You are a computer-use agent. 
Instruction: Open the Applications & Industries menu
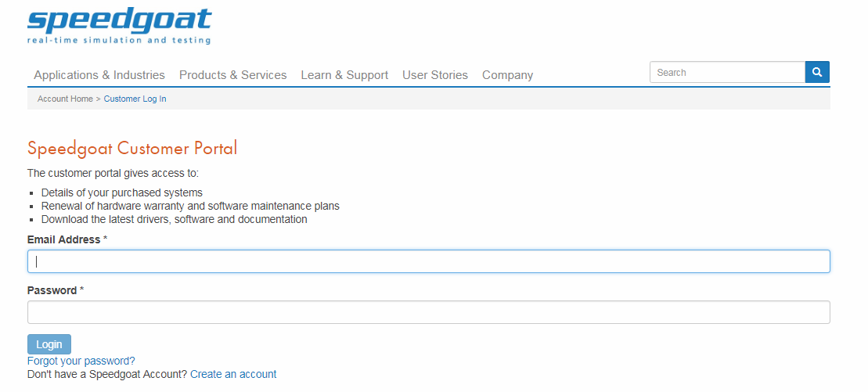(99, 75)
